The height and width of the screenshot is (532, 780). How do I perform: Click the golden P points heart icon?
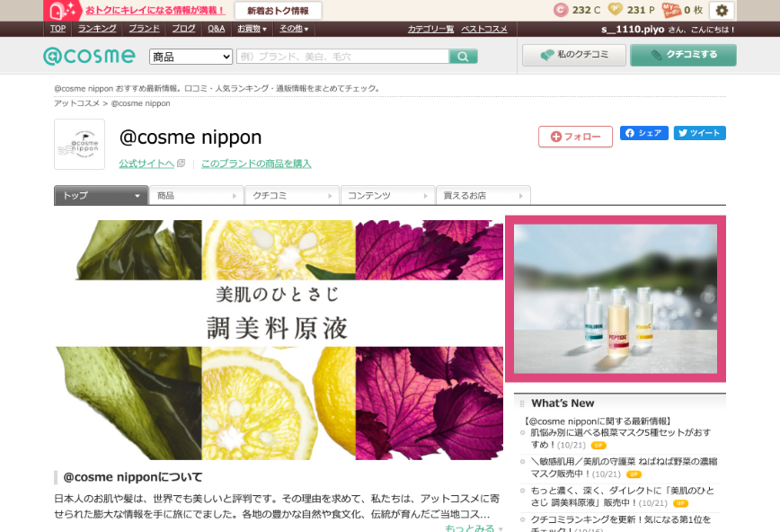click(x=616, y=10)
